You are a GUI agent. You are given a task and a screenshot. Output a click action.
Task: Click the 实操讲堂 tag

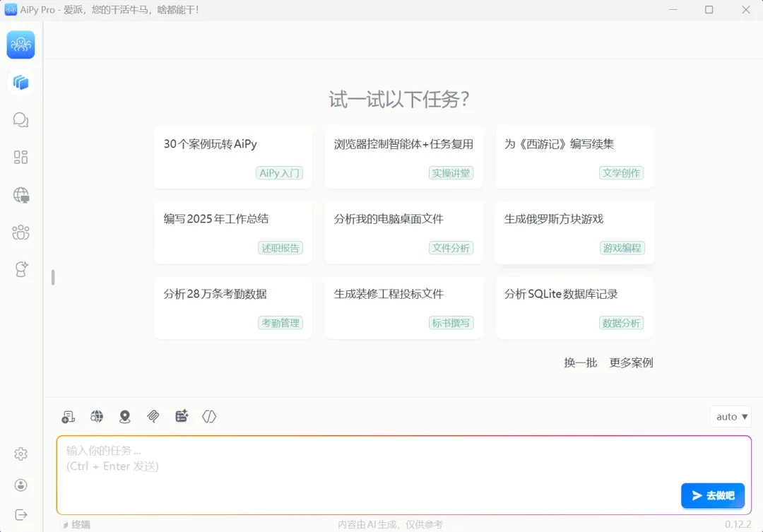click(451, 173)
